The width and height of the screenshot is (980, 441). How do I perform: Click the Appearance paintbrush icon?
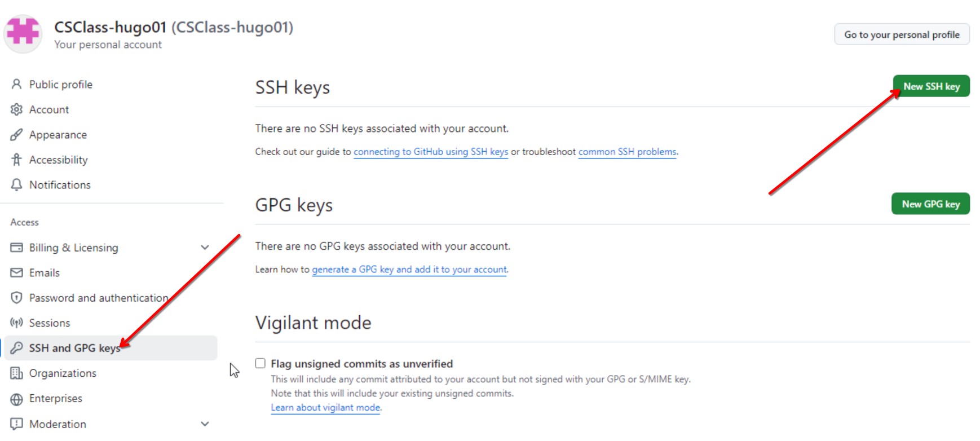pyautogui.click(x=17, y=135)
